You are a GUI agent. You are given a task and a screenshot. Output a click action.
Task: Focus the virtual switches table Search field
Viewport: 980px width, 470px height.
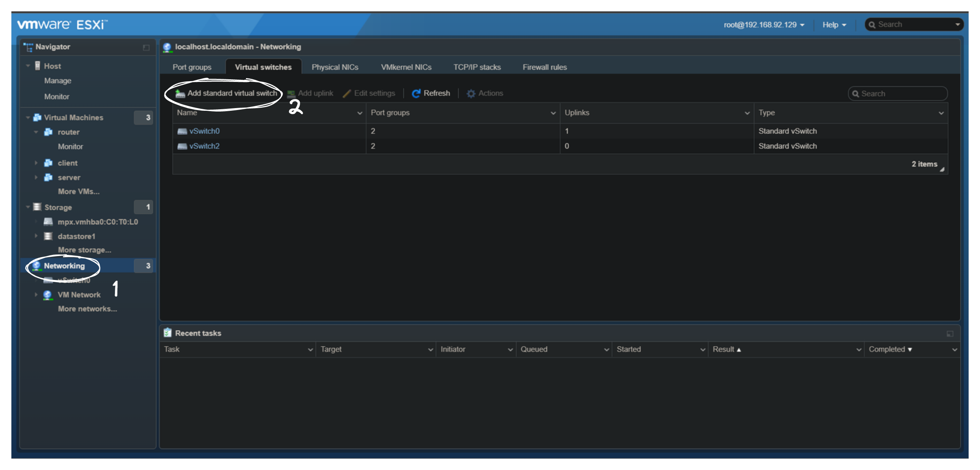tap(897, 94)
